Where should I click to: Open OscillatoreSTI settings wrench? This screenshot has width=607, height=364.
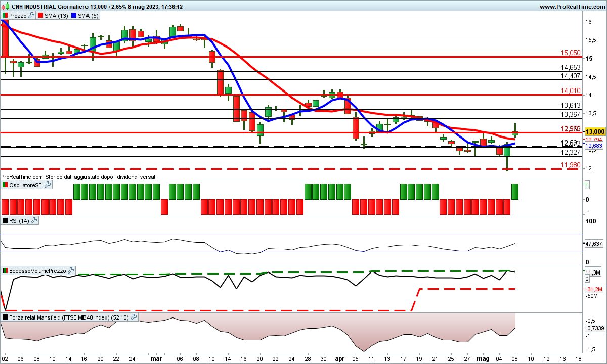(48, 185)
